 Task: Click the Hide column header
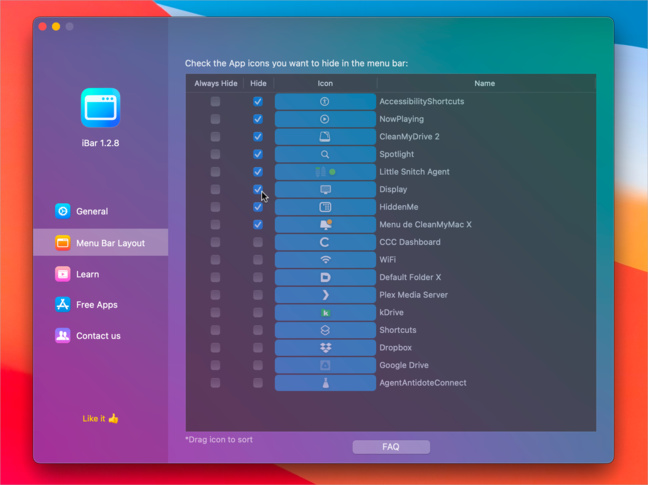click(x=258, y=83)
